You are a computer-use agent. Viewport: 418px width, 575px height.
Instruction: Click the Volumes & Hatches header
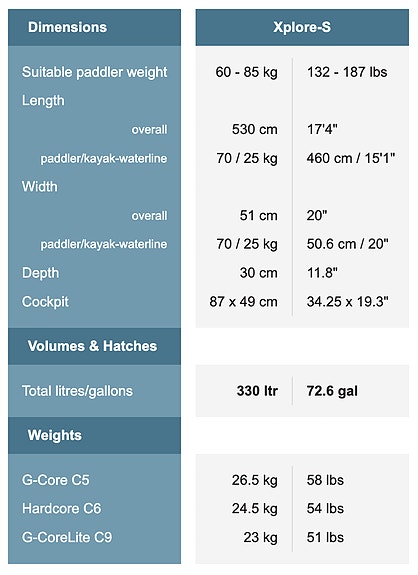[92, 346]
